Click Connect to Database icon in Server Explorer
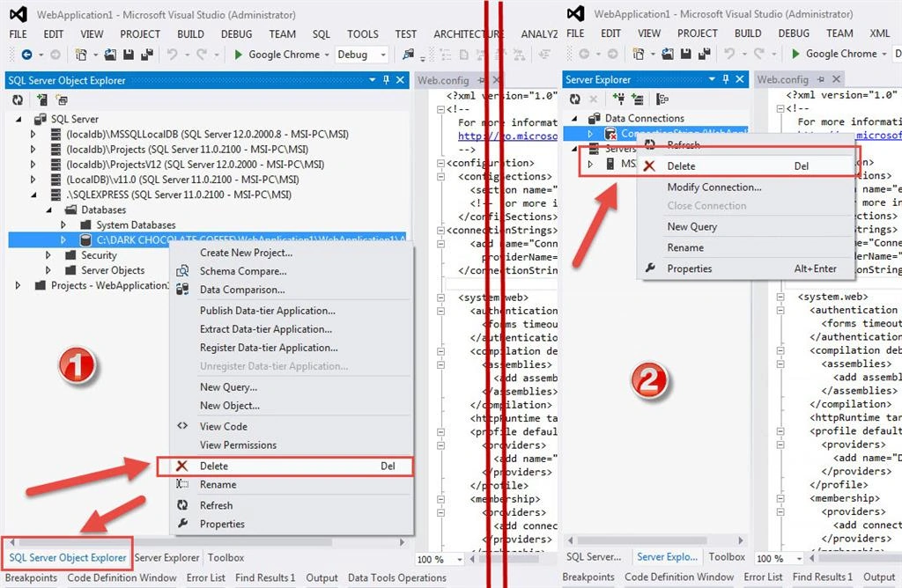This screenshot has width=902, height=588. click(619, 99)
